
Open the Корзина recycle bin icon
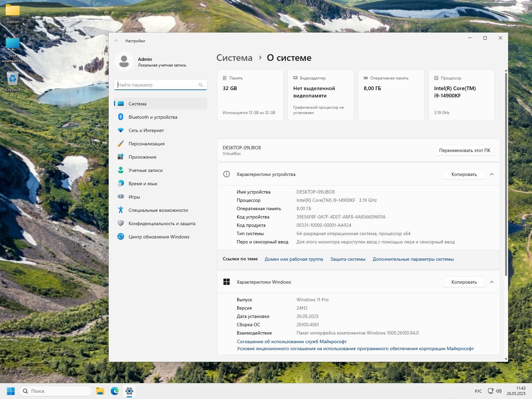coord(13,81)
